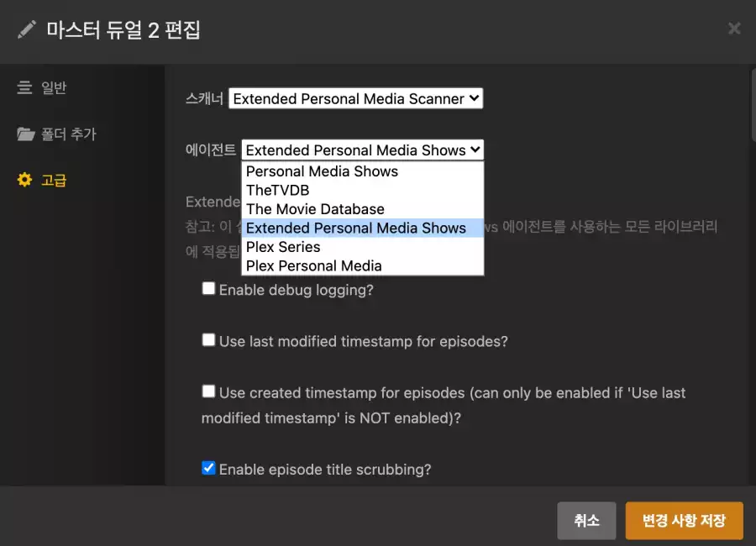
Task: Choose Plex Personal Media agent option
Action: (x=362, y=265)
